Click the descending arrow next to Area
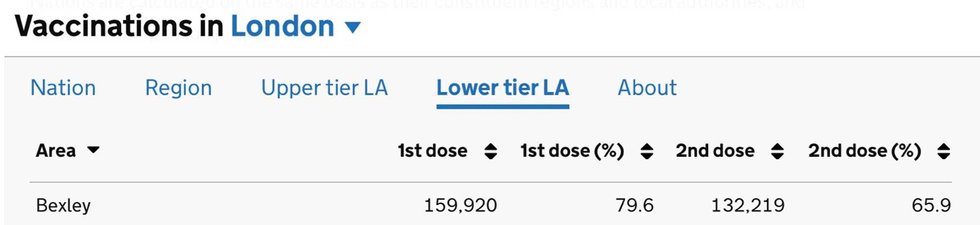The image size is (980, 225). 93,150
